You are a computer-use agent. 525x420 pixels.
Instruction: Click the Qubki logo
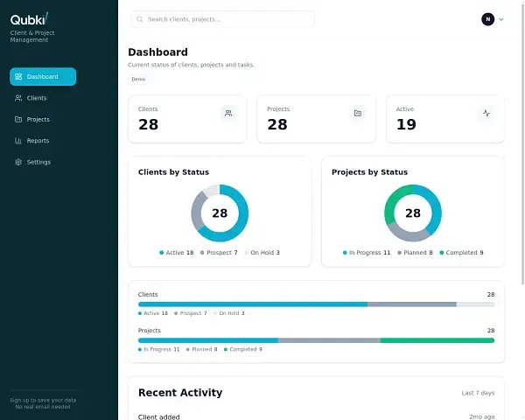point(29,18)
